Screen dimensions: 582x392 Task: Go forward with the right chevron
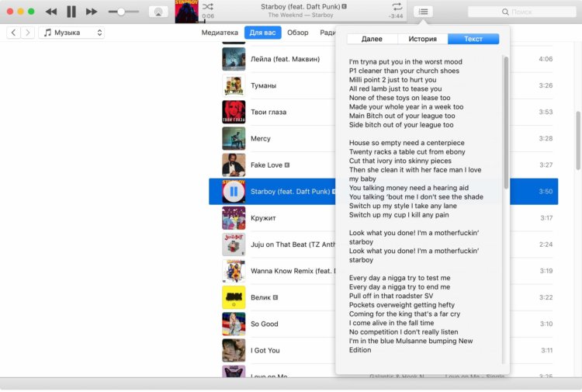pos(27,33)
